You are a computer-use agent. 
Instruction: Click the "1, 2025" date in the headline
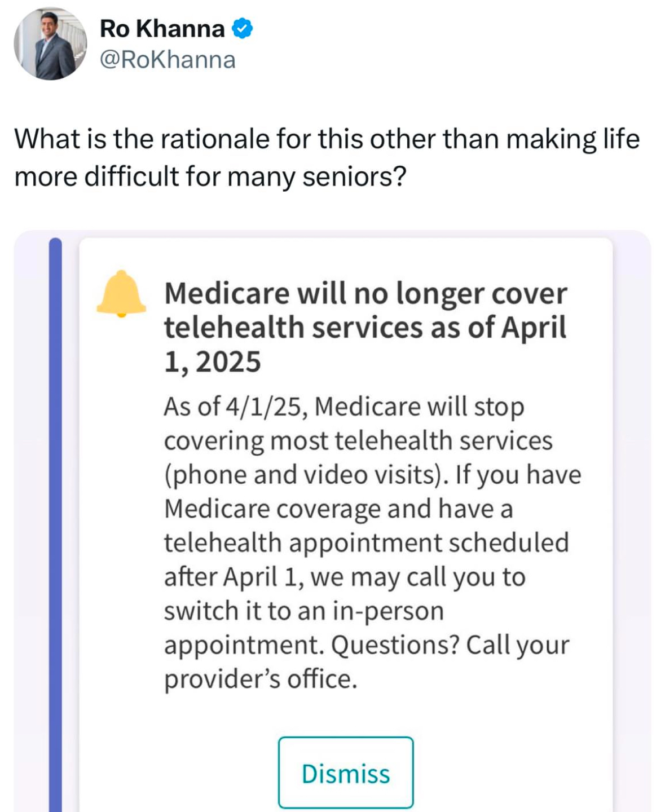point(213,361)
